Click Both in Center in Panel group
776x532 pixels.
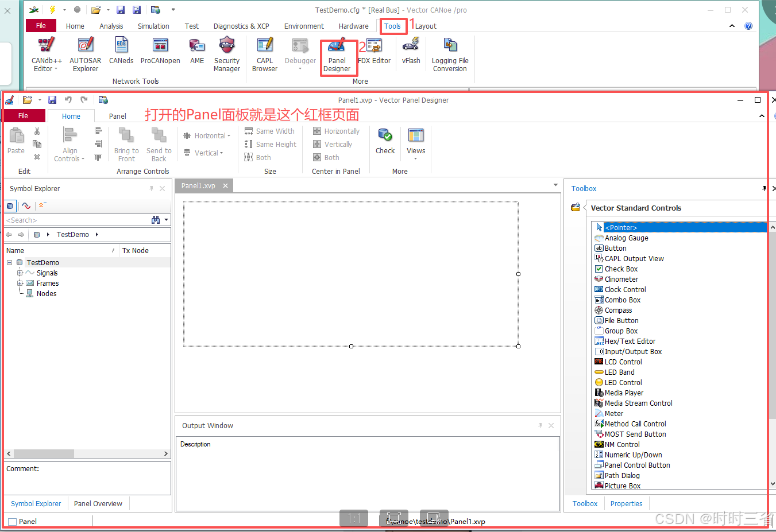pos(326,158)
